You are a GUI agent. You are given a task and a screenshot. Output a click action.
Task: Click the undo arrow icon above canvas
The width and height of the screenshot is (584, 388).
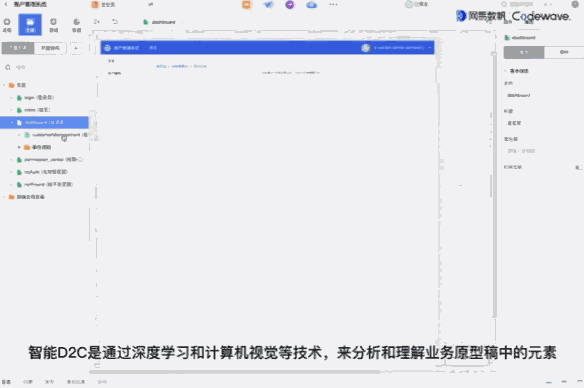115,22
